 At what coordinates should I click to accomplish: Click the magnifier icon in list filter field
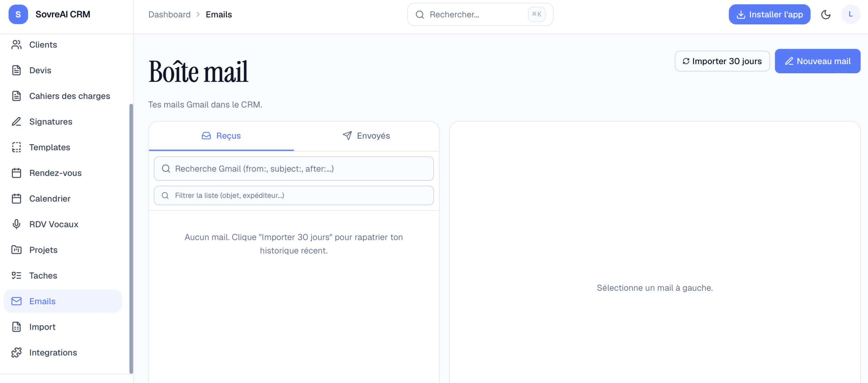[x=165, y=195]
